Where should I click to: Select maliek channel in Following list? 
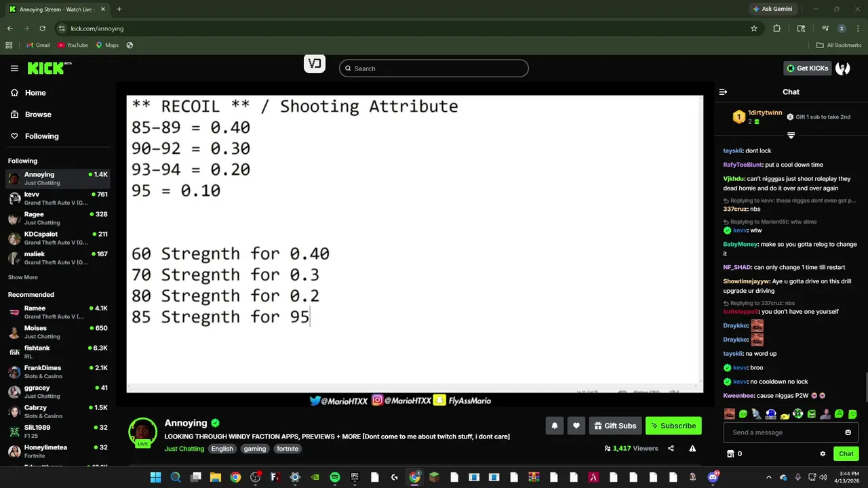(58, 258)
